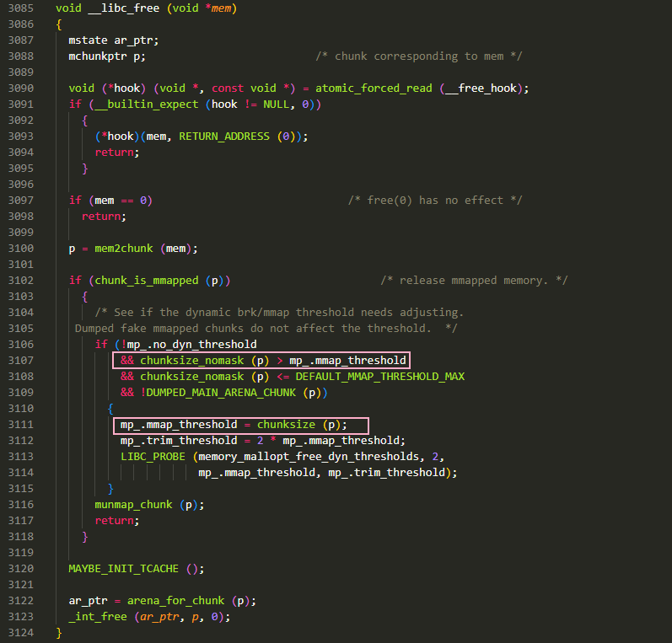This screenshot has width=672, height=643.
Task: Click the 'release mmapped memory' comment
Action: tap(473, 281)
